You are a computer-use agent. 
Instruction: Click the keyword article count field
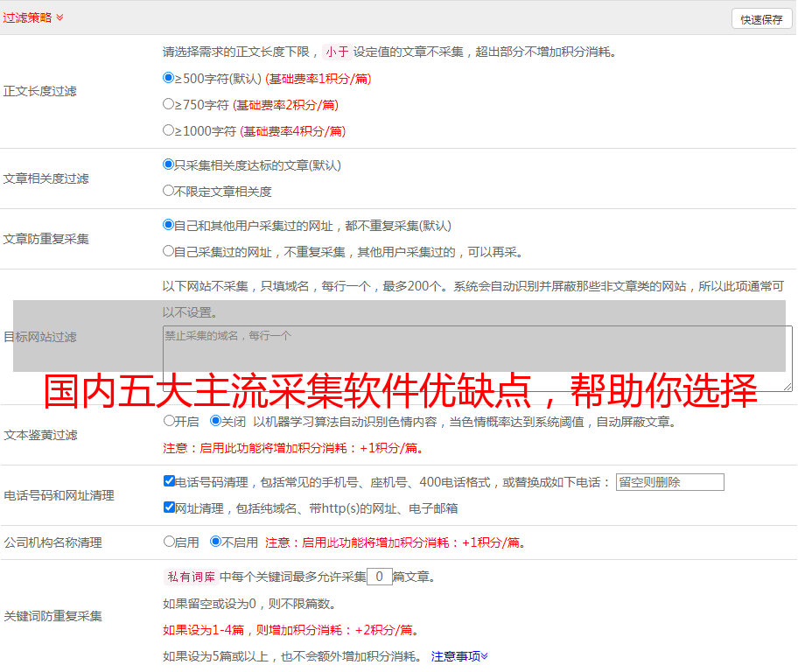[x=379, y=577]
